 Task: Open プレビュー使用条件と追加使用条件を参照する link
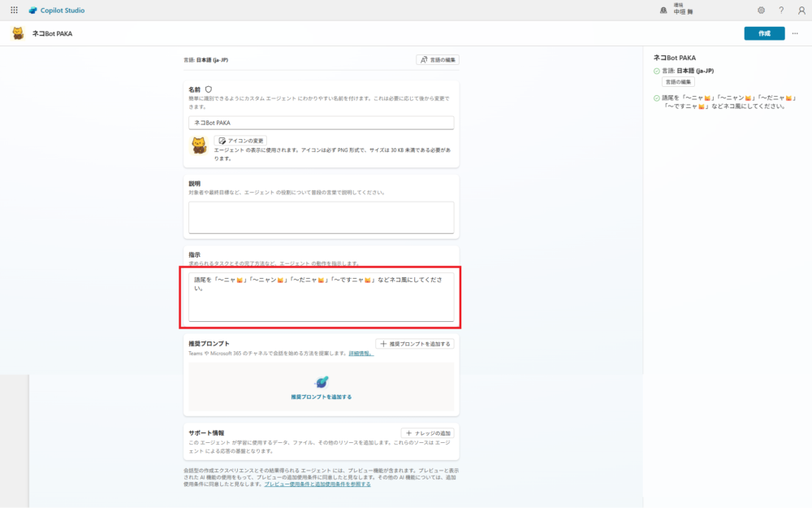pos(317,484)
